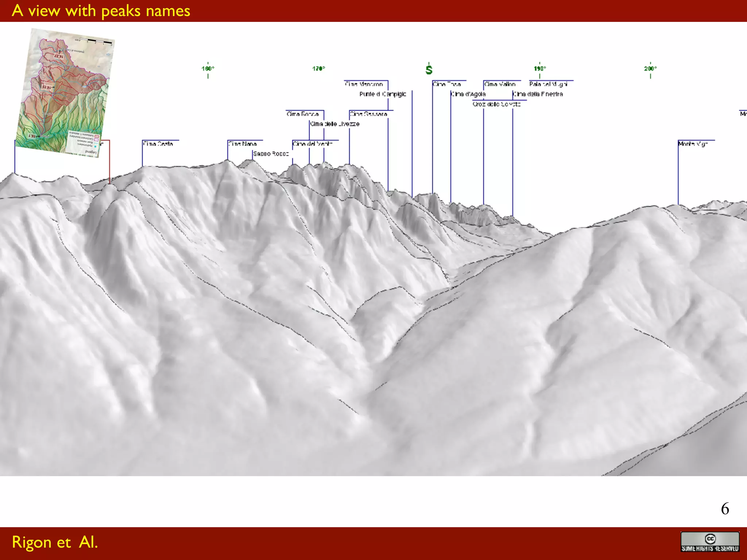
Task: Select the 'Cima della Finestra' peak label
Action: [538, 94]
